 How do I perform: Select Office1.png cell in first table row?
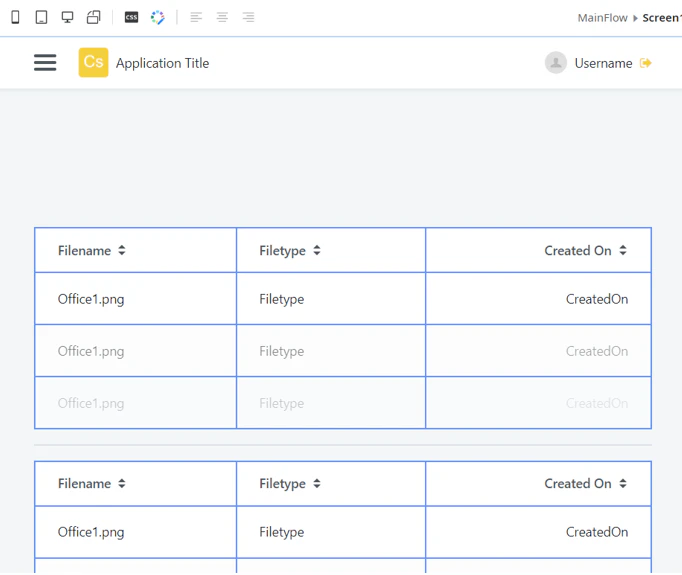136,299
